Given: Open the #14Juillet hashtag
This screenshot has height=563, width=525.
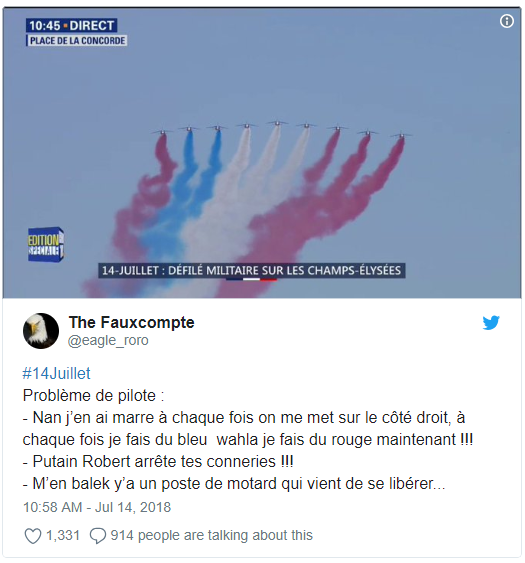Looking at the screenshot, I should tap(56, 373).
